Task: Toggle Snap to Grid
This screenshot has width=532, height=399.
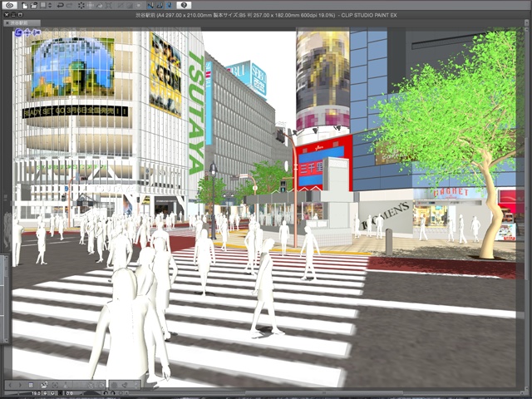Action: point(169,6)
